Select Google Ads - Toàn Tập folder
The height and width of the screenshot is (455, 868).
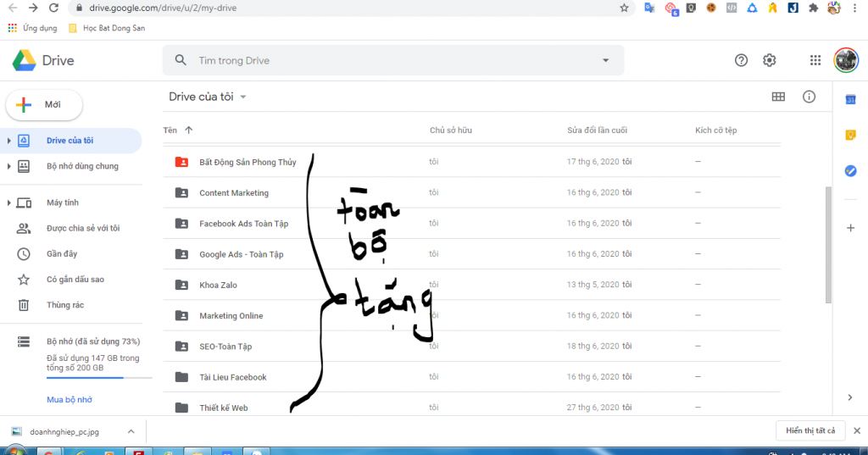click(471, 254)
